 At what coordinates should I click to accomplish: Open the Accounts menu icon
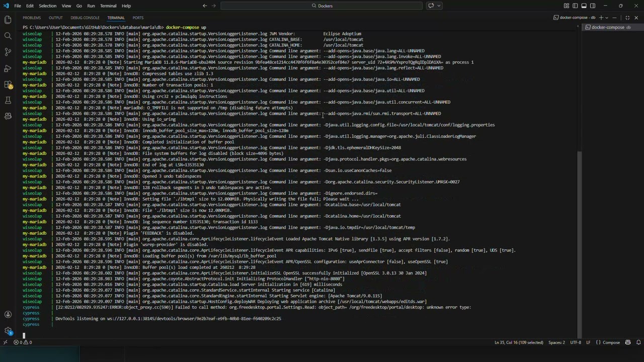click(8, 314)
